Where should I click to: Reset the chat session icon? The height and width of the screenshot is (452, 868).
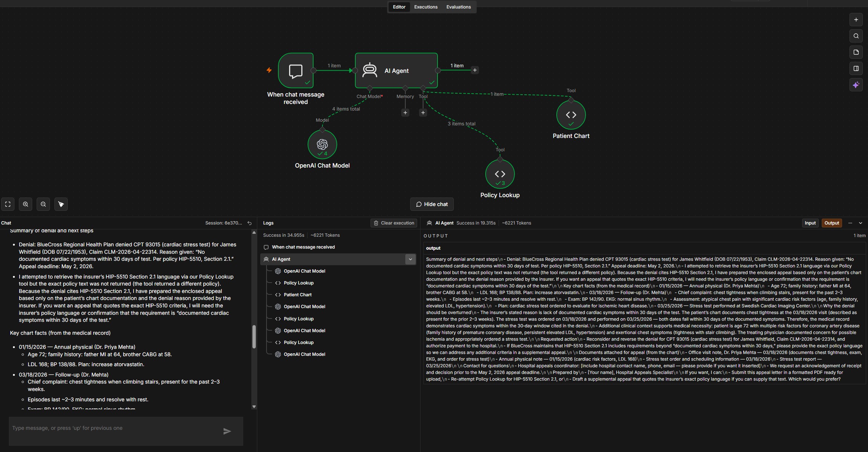click(x=249, y=223)
